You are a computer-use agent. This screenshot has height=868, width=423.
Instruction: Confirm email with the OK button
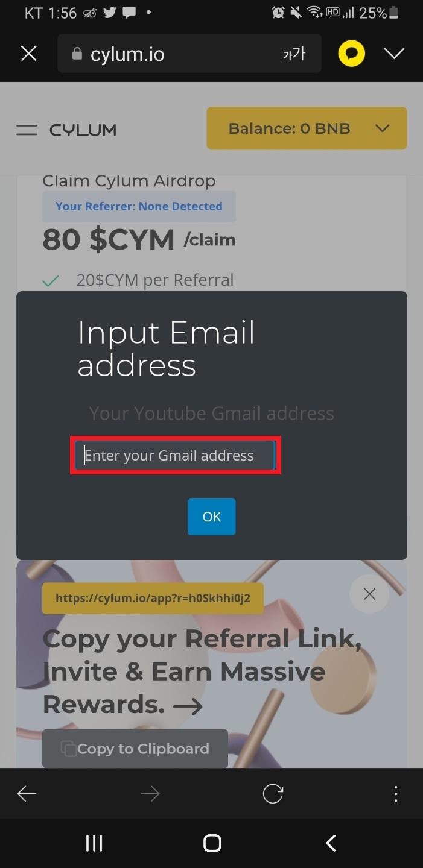click(211, 517)
